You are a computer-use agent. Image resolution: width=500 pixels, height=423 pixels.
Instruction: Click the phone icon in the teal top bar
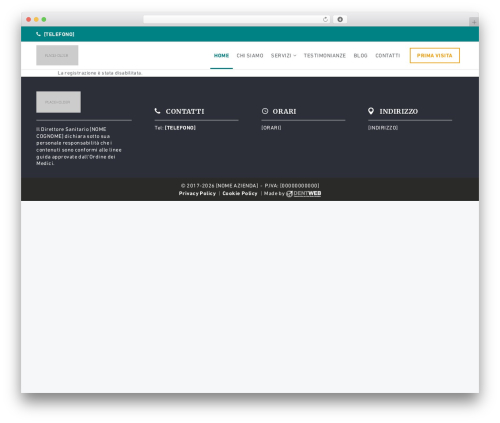38,34
